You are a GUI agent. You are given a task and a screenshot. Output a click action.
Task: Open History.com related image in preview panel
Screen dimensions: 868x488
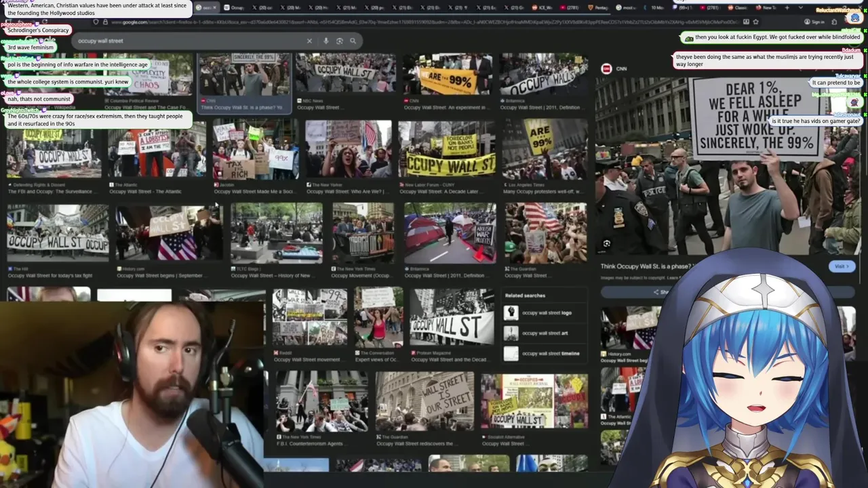629,329
